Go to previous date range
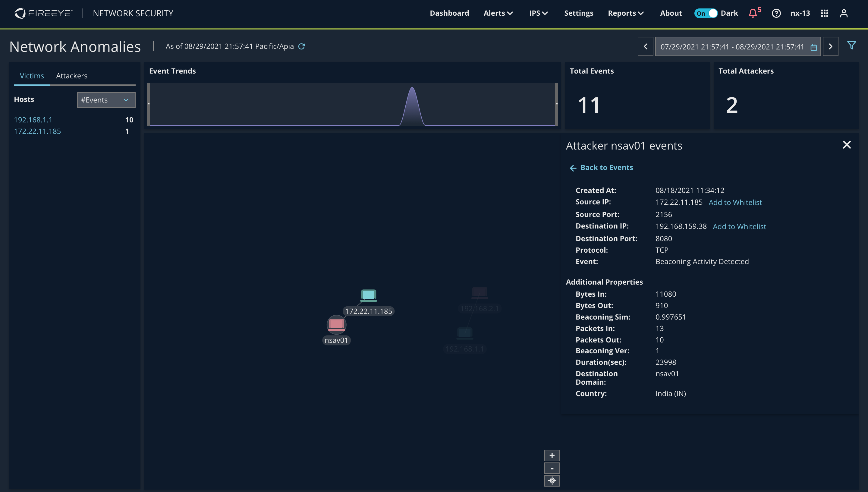 pyautogui.click(x=646, y=46)
